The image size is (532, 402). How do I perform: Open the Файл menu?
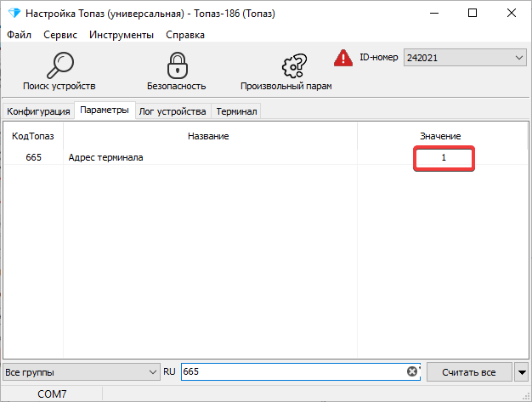point(19,35)
